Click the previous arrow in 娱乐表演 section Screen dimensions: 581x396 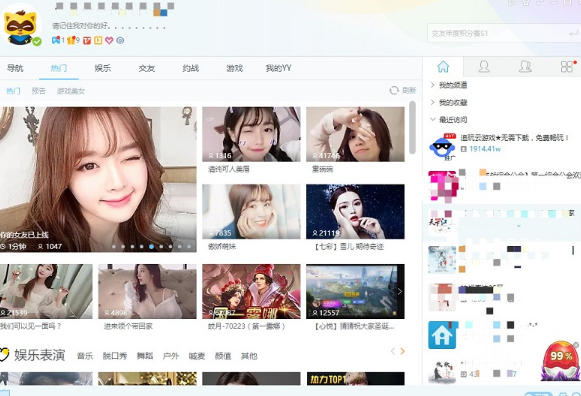coord(393,351)
